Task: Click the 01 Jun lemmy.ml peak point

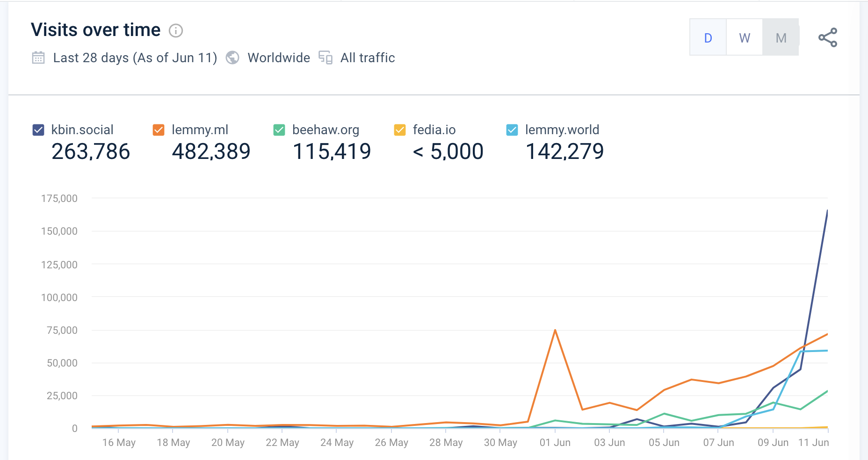Action: pyautogui.click(x=555, y=330)
